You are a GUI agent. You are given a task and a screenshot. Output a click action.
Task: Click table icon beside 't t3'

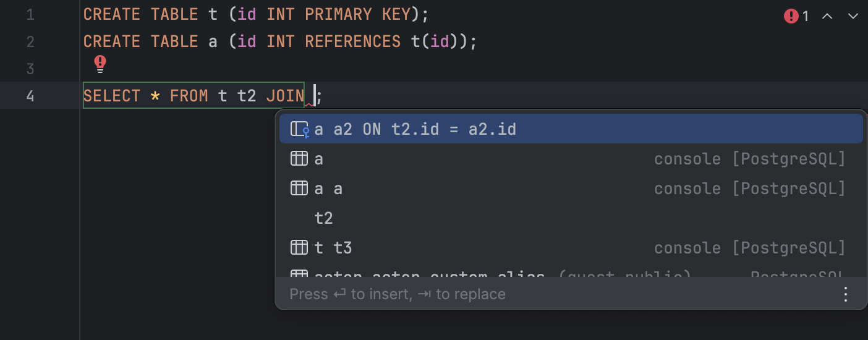tap(299, 248)
